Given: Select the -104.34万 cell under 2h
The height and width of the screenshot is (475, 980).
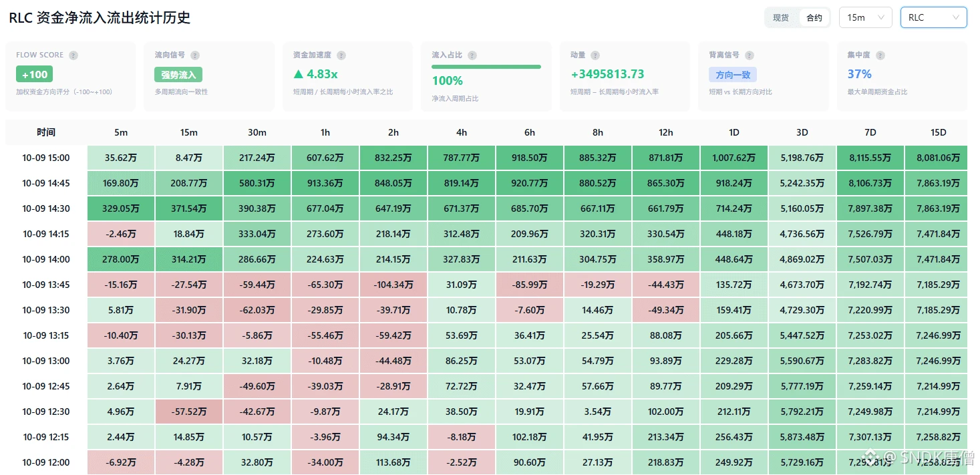Looking at the screenshot, I should [393, 285].
